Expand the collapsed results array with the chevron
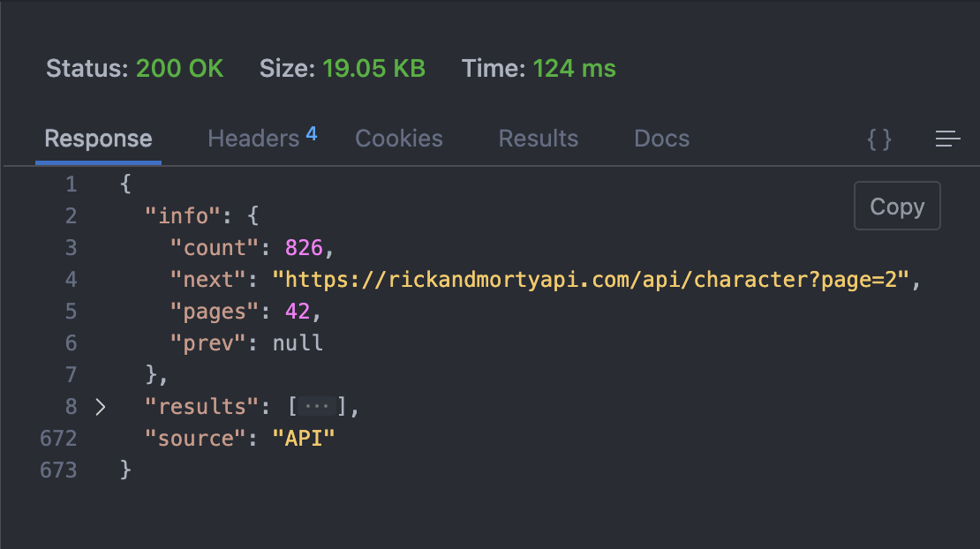Image resolution: width=980 pixels, height=549 pixels. 100,407
